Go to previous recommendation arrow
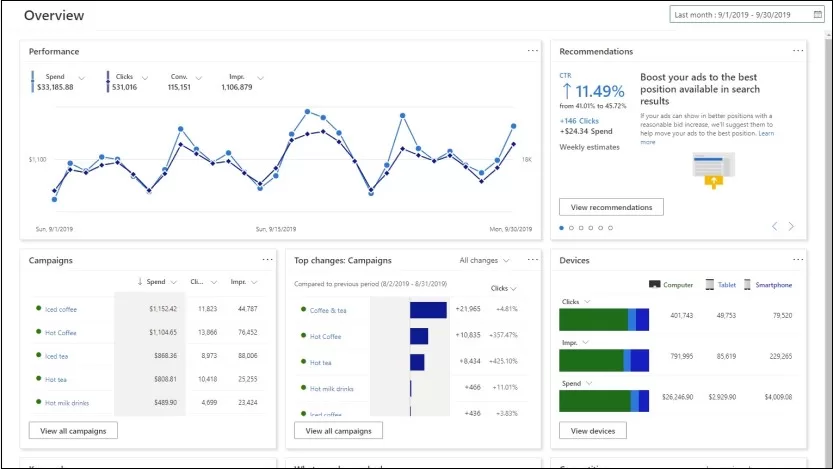Image resolution: width=833 pixels, height=469 pixels. pos(775,226)
